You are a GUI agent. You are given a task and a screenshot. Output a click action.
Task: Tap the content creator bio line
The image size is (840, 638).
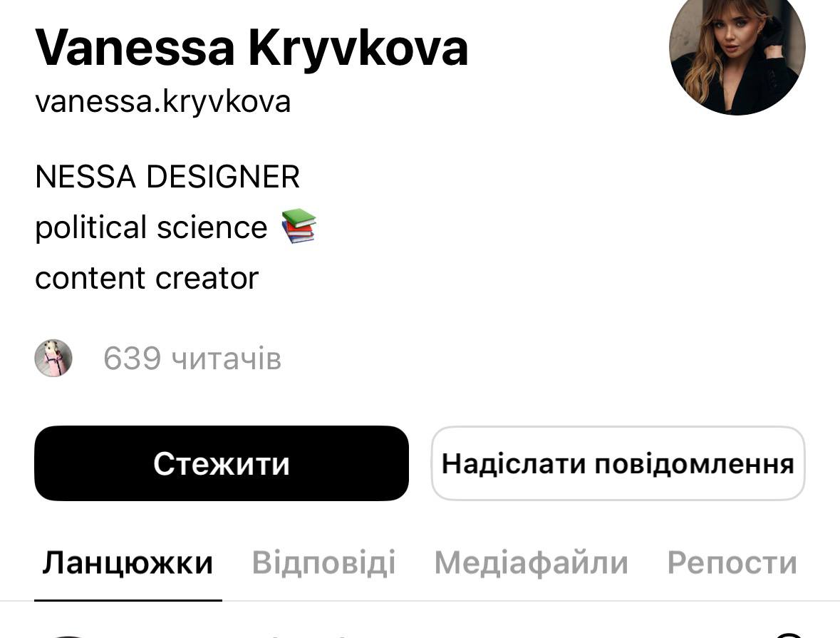[147, 278]
